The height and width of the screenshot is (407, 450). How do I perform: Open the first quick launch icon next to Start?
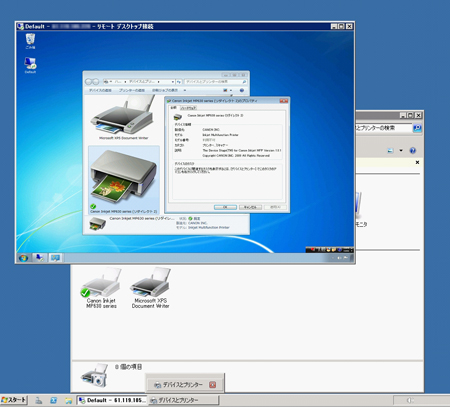(x=39, y=400)
